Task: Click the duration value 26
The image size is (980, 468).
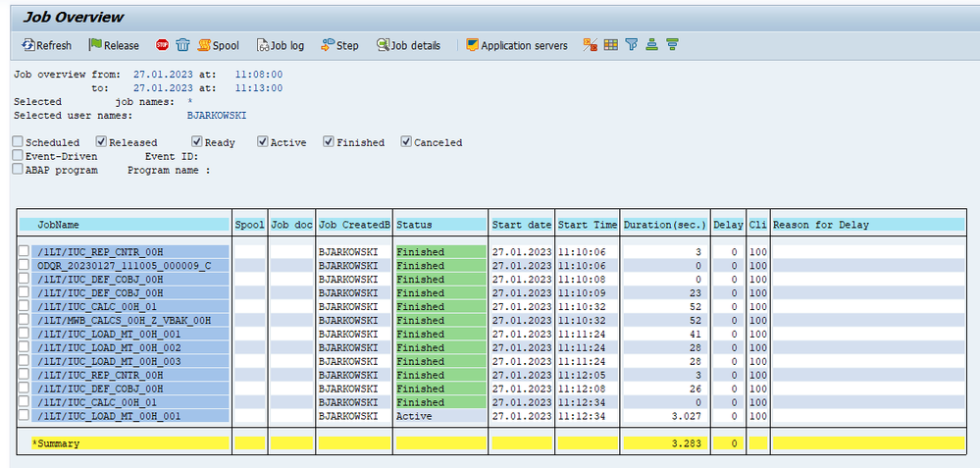Action: point(696,389)
